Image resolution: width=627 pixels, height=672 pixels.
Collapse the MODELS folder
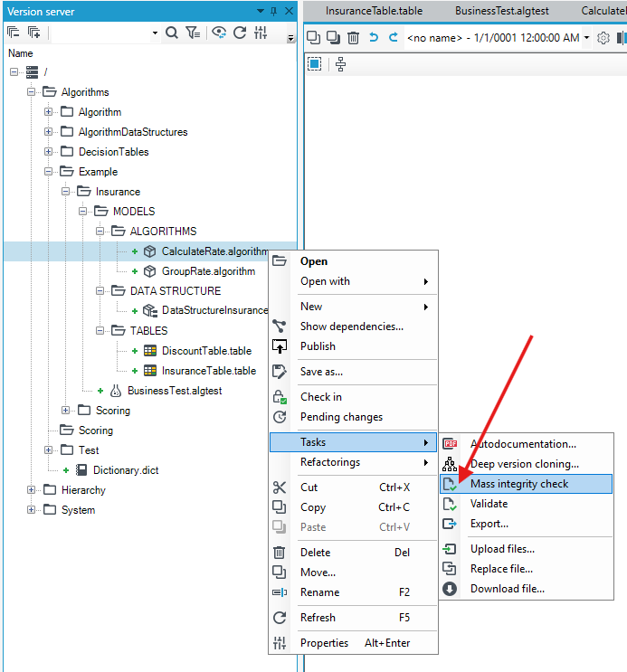pos(82,212)
